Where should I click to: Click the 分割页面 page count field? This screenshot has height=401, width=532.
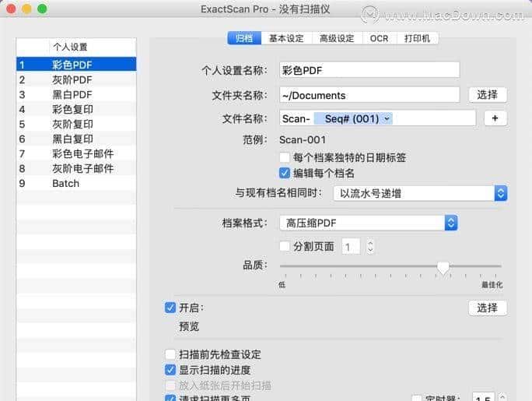(x=351, y=247)
